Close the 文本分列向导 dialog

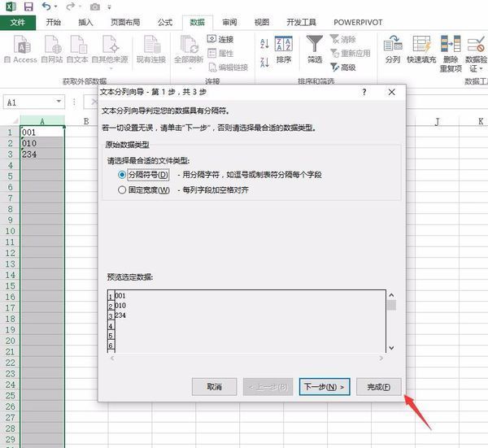click(x=392, y=92)
